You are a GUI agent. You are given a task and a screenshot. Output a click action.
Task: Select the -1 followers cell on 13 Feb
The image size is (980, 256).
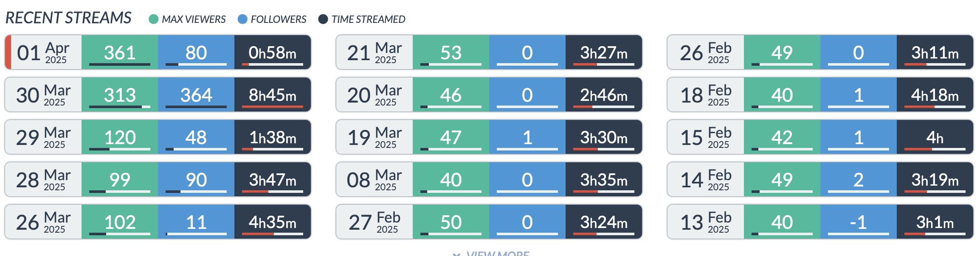point(859,222)
